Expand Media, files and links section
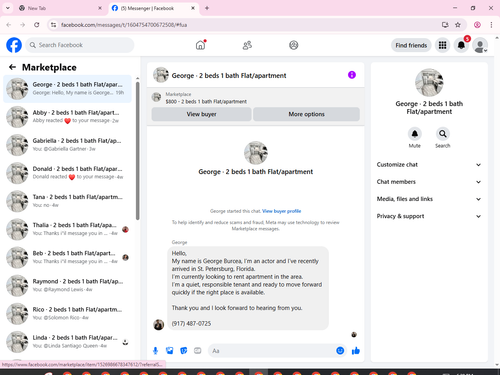Screen dimensions: 500x375 [x=429, y=199]
